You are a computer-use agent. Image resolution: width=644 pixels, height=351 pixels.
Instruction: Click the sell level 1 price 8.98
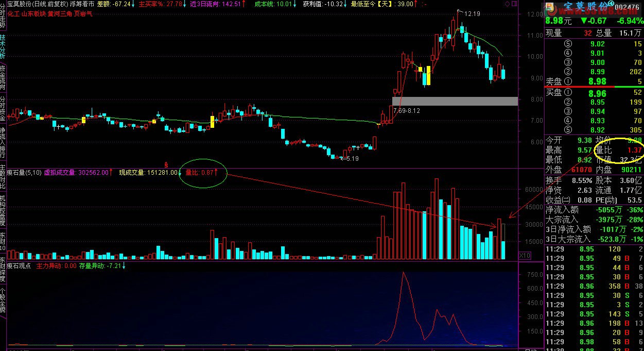click(597, 81)
